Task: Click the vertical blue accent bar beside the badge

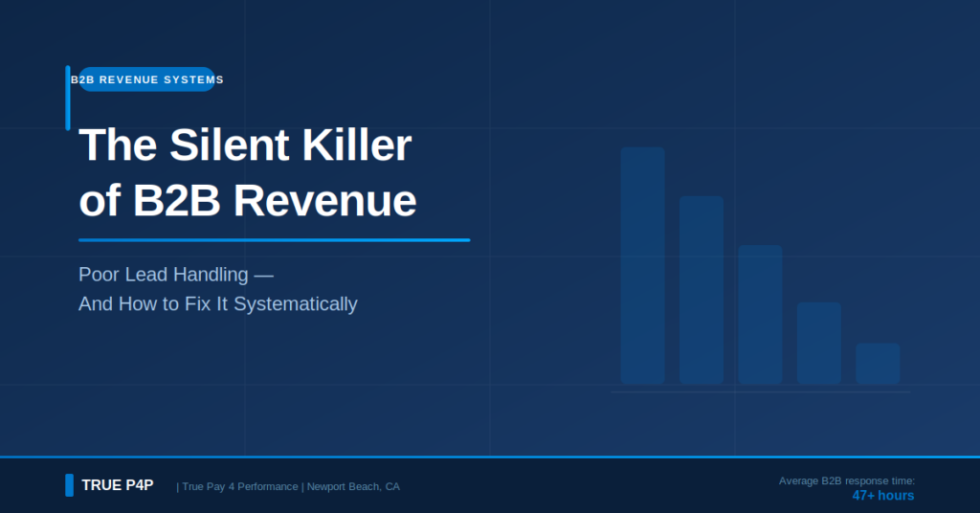Action: point(68,98)
